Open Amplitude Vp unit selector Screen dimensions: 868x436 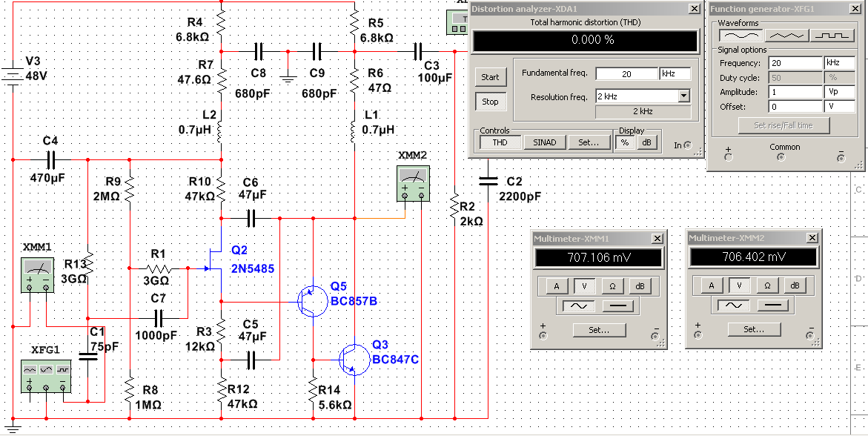[839, 92]
